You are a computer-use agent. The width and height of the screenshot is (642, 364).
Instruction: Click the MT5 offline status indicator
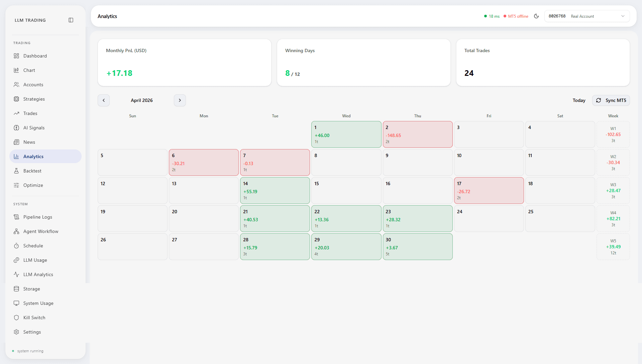516,16
